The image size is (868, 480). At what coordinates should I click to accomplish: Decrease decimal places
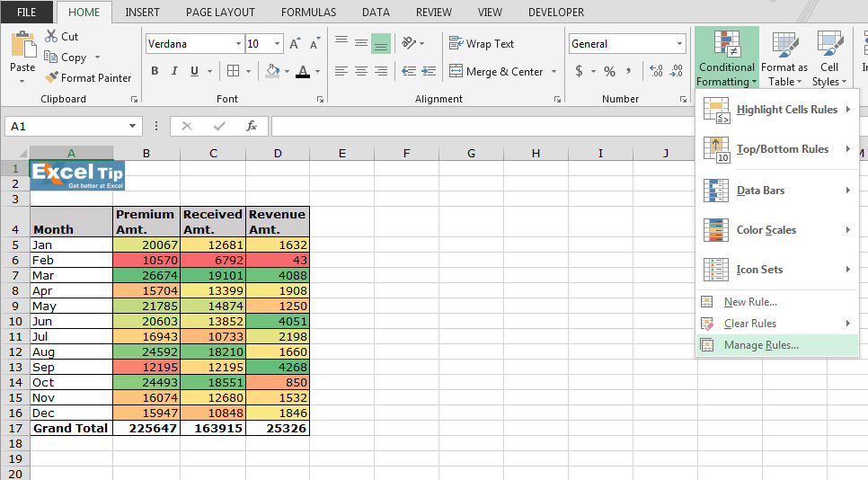677,71
